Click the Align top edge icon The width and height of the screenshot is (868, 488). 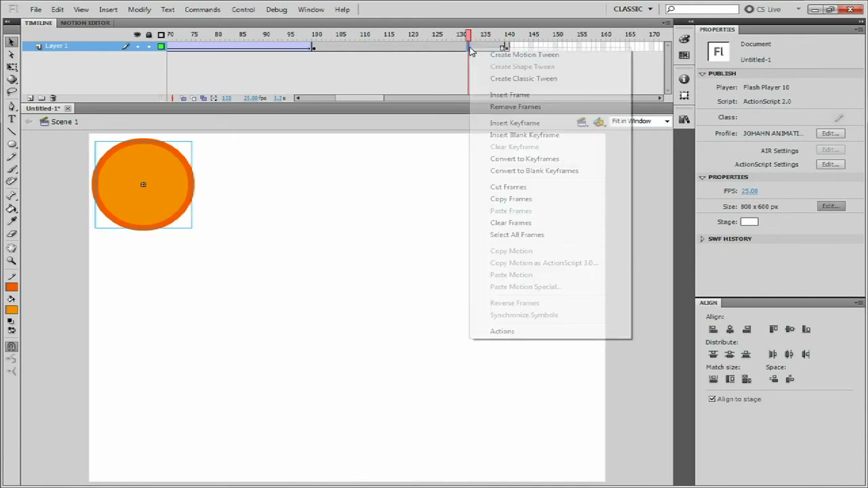click(773, 329)
